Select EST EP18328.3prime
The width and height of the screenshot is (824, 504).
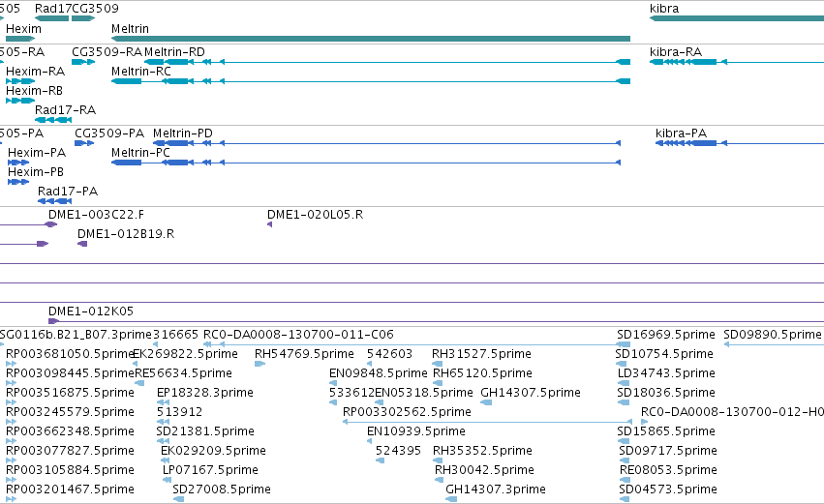[x=205, y=393]
